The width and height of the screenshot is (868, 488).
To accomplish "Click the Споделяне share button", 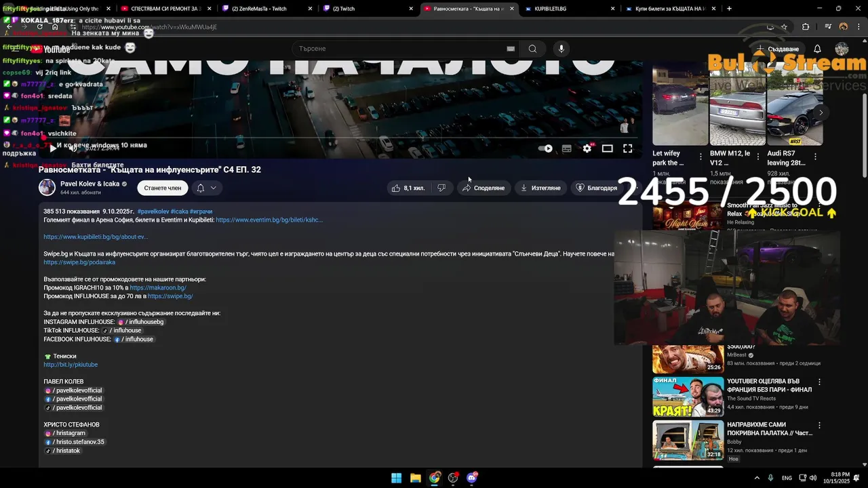I will pyautogui.click(x=484, y=188).
